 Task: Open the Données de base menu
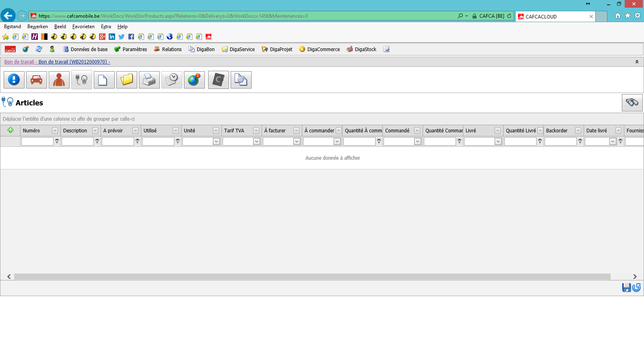click(85, 49)
